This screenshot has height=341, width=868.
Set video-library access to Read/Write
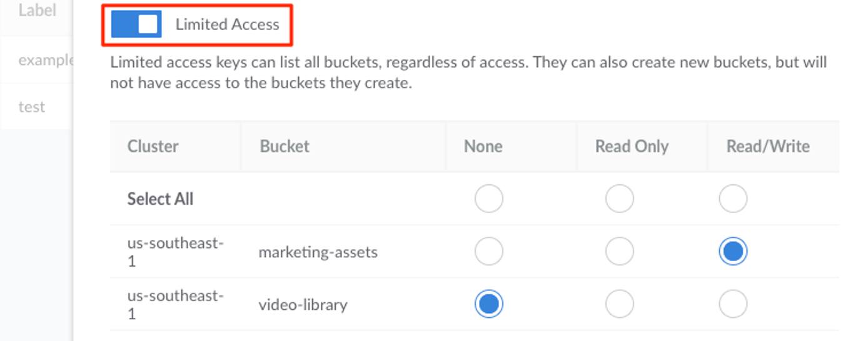tap(733, 304)
